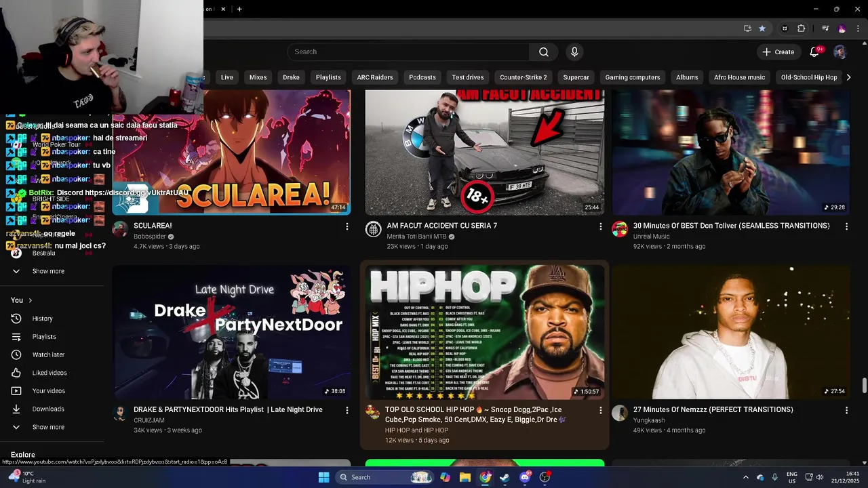Open the Unreal Music channel name link
This screenshot has height=488, width=868.
coord(651,237)
